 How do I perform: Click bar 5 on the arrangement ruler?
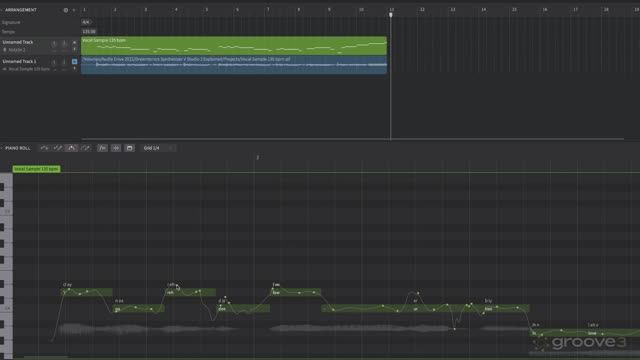(207, 10)
